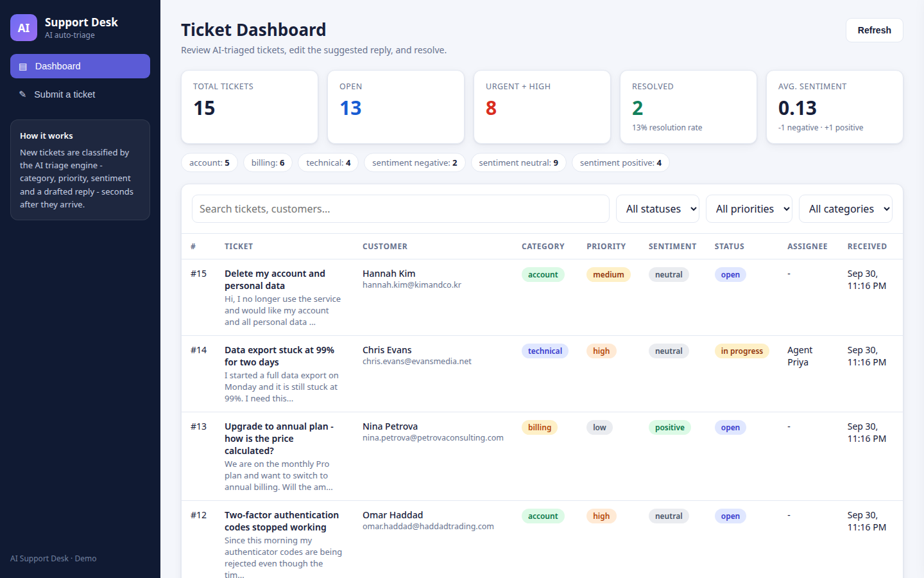Click customer name Hannah Kim

point(389,274)
